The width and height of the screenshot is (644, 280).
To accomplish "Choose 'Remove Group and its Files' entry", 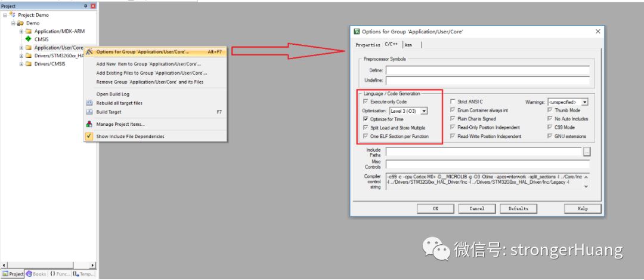I will coord(155,82).
